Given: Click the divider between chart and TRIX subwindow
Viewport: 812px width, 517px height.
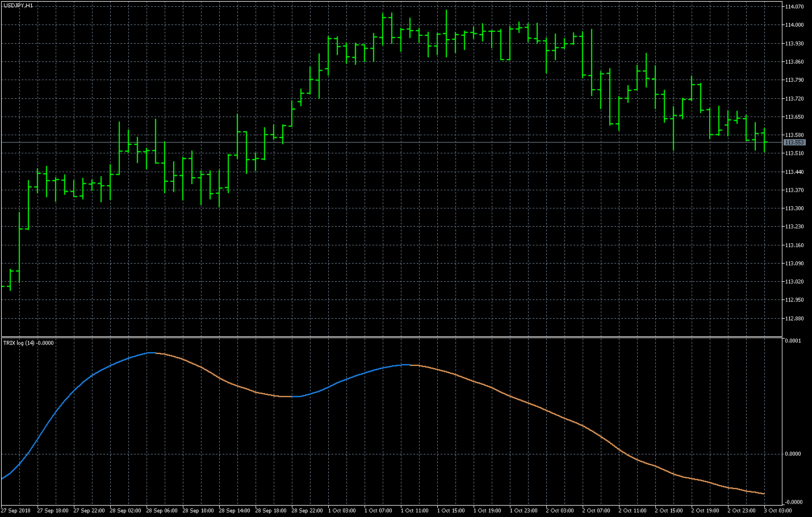Looking at the screenshot, I should click(x=392, y=337).
